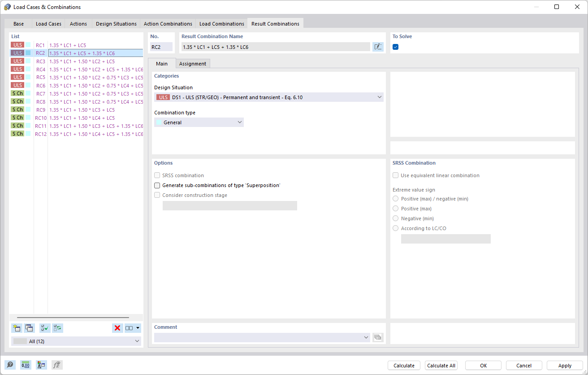Select the Positive (max) radio option
Screen dimensions: 588x375
(x=395, y=209)
